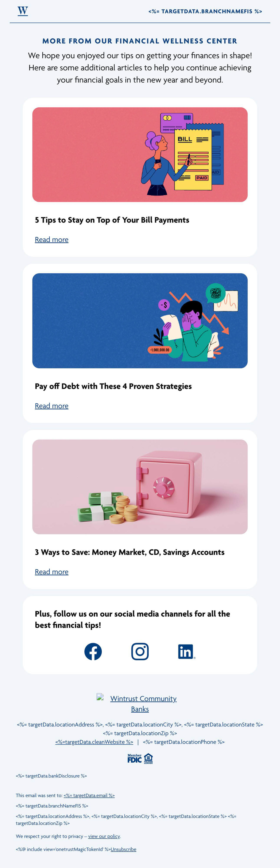Image resolution: width=280 pixels, height=868 pixels.
Task: Click the Wintrust W logo in header
Action: pos(23,11)
